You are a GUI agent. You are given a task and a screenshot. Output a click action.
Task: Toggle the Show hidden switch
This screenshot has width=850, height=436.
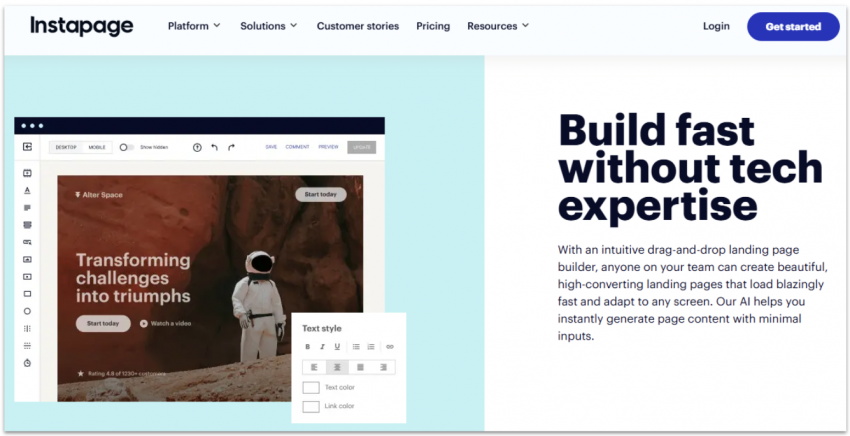(126, 148)
